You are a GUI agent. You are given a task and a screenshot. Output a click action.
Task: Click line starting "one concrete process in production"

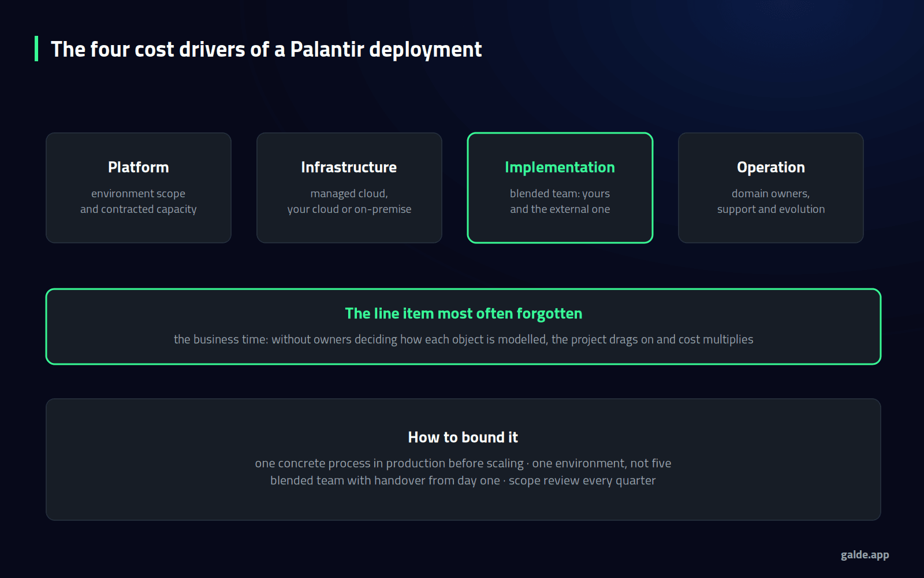(x=463, y=463)
